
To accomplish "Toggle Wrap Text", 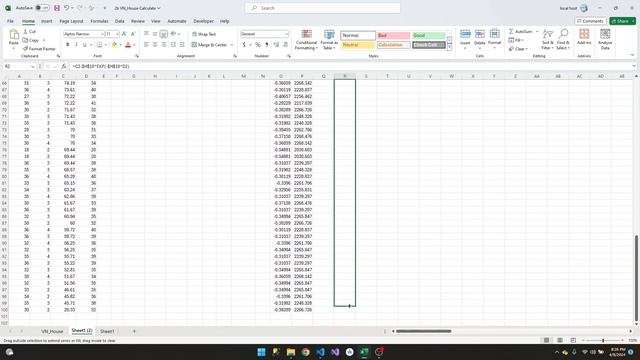I will coord(204,34).
